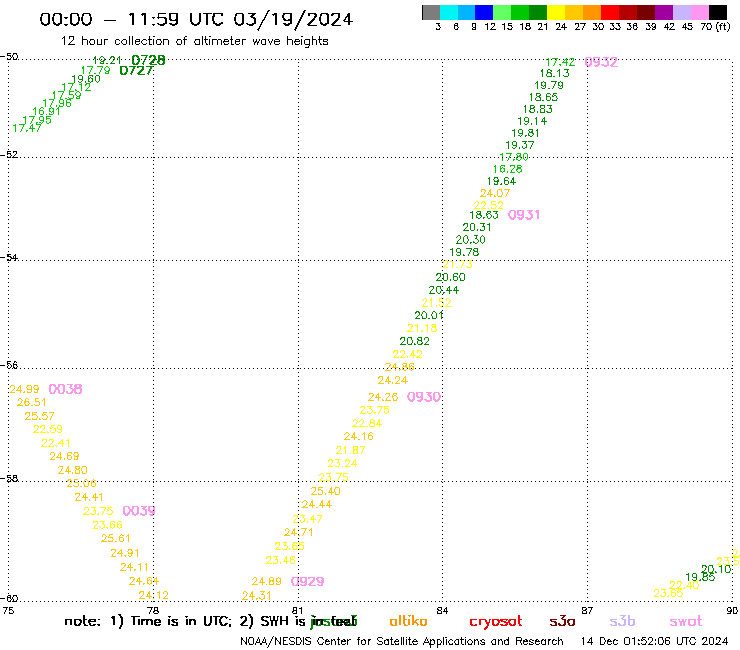Screen dimensions: 740x650
Task: Click the wave height value 24.99
Action: 24,389
